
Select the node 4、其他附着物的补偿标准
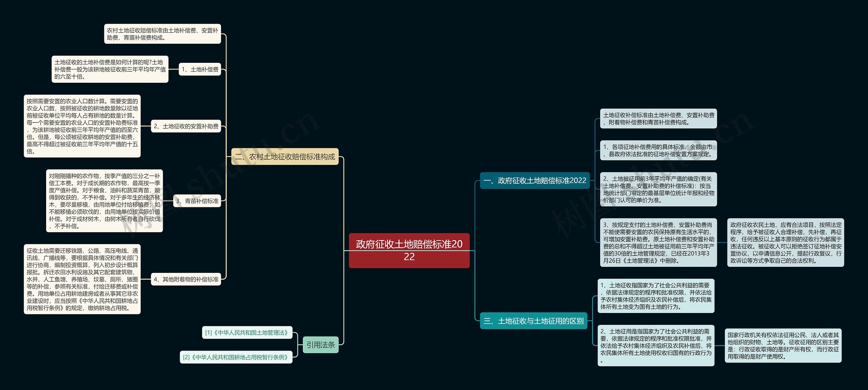(x=186, y=279)
